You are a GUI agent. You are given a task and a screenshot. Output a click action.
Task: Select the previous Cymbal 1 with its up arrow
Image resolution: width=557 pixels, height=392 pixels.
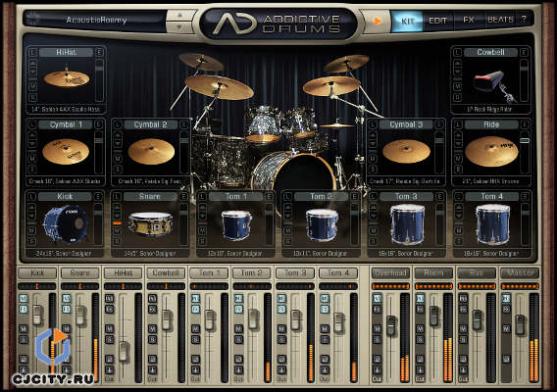pyautogui.click(x=32, y=134)
